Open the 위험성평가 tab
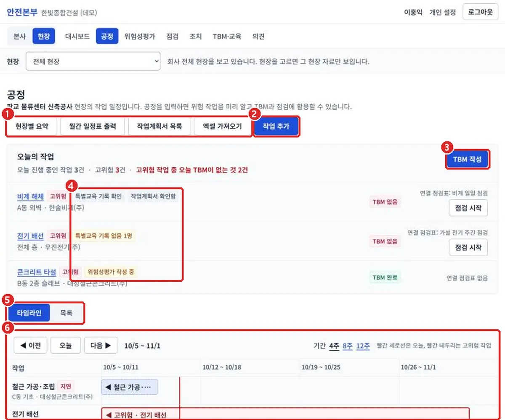The width and height of the screenshot is (505, 420). click(x=140, y=37)
